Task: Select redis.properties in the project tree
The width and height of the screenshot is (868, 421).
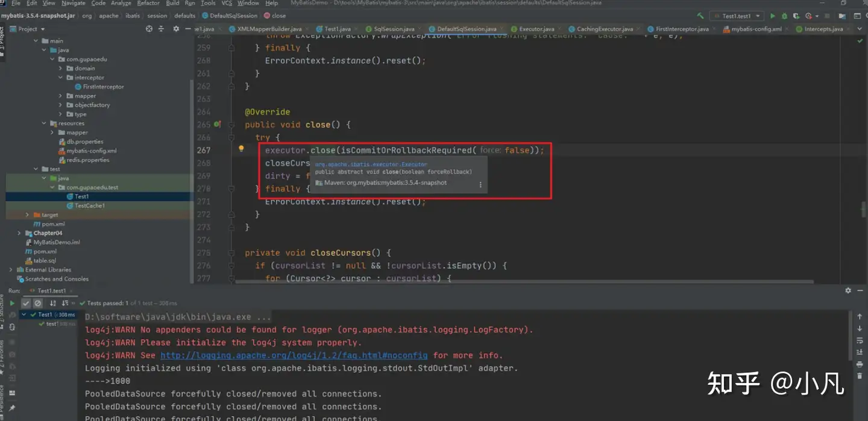Action: [84, 160]
